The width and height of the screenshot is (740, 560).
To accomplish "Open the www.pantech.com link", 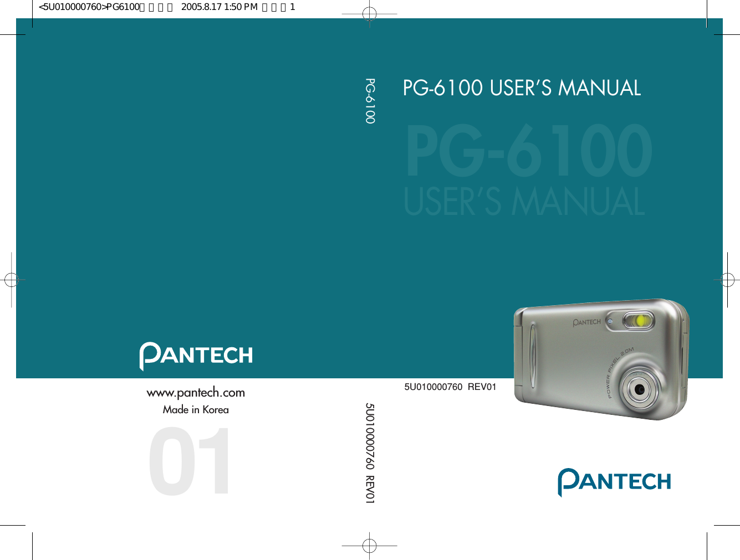I will 196,393.
